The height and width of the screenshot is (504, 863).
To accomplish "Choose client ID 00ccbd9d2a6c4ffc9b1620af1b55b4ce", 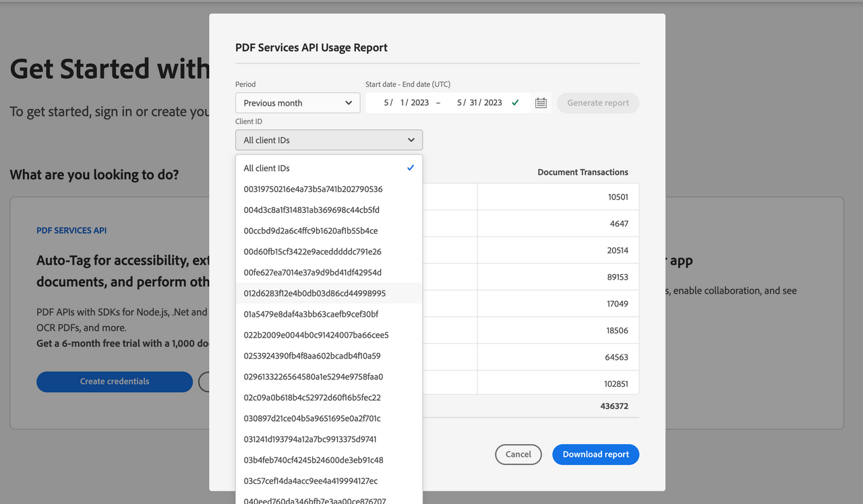I will [x=329, y=231].
